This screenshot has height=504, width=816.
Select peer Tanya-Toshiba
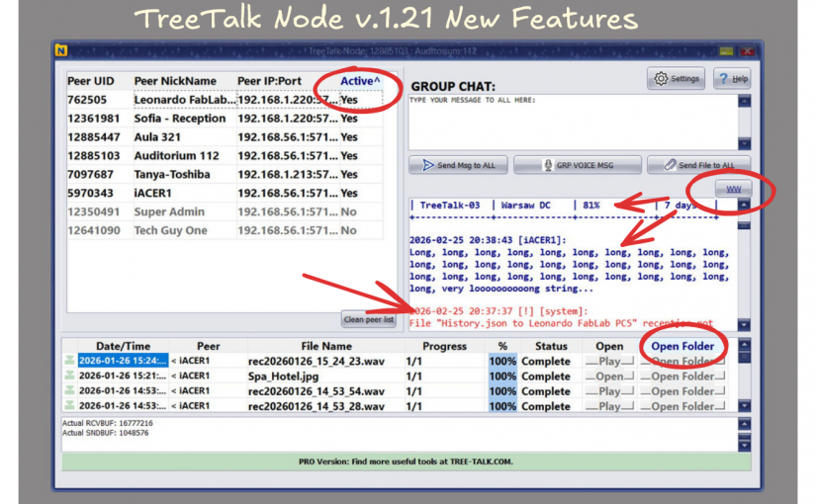[x=225, y=174]
